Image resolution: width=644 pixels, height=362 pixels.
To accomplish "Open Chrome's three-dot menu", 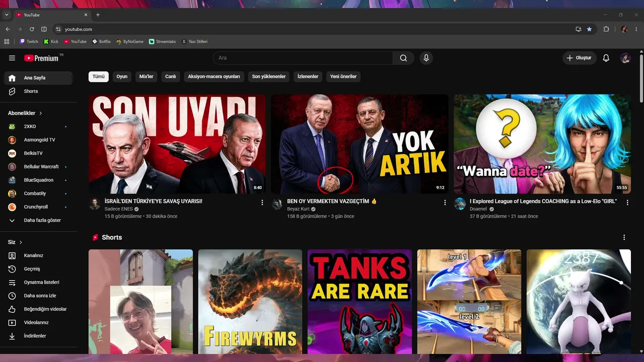I will [637, 29].
